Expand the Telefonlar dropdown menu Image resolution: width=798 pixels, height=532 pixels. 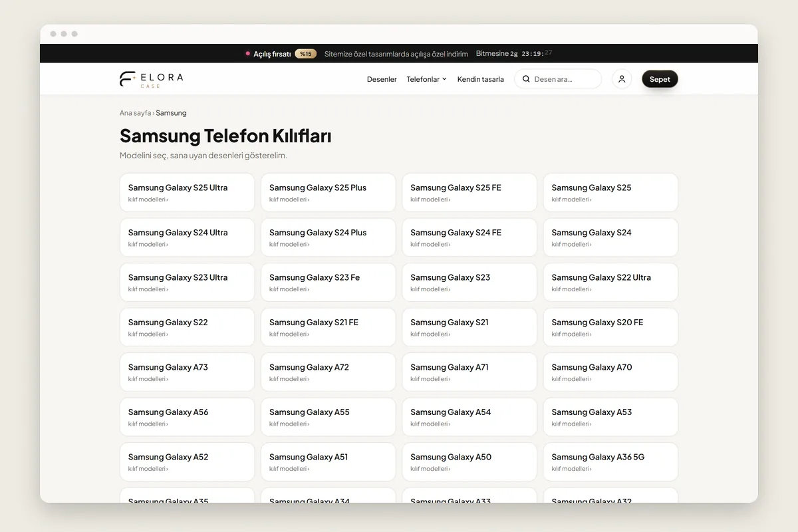point(427,79)
